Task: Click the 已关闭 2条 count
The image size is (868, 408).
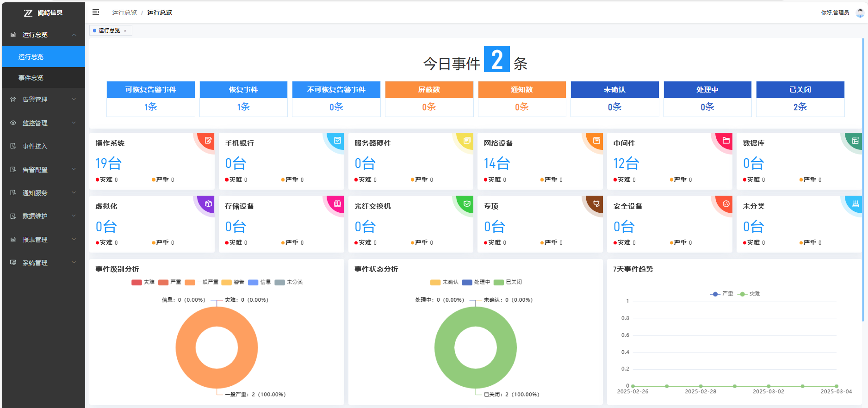Action: pos(800,107)
